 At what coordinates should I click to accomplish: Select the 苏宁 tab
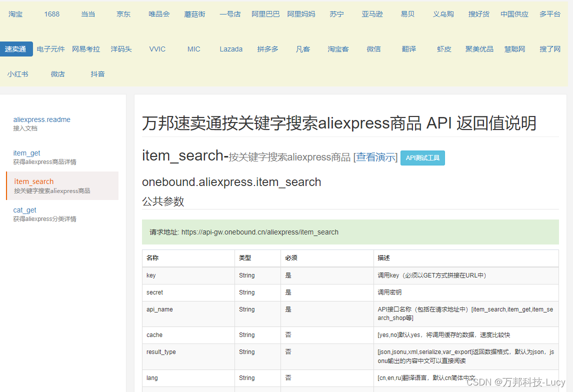(336, 14)
